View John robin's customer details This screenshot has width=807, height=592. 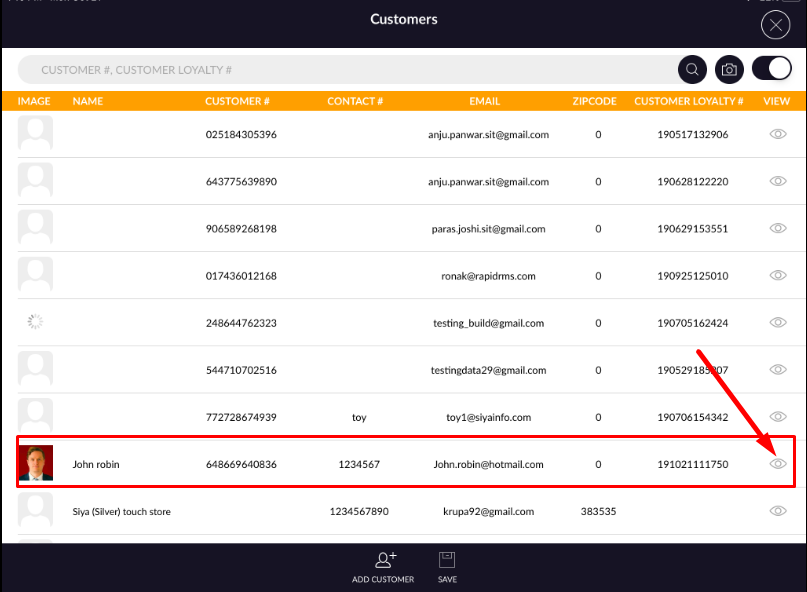pos(778,464)
